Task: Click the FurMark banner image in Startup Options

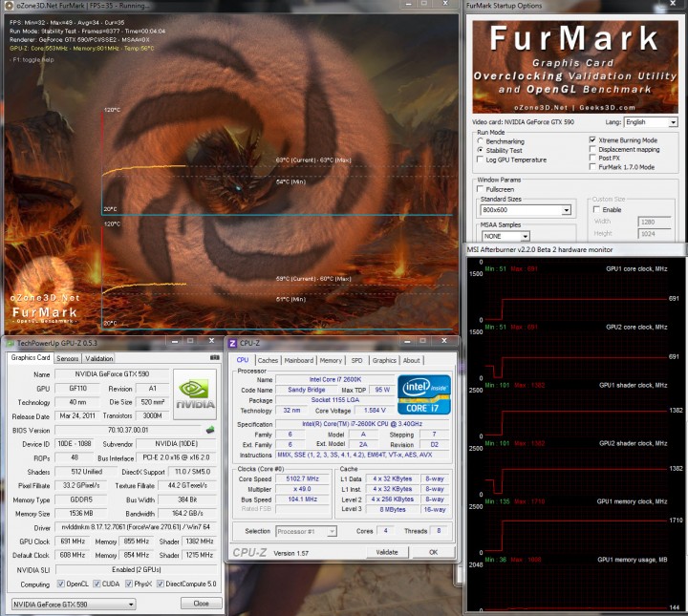Action: [x=575, y=67]
